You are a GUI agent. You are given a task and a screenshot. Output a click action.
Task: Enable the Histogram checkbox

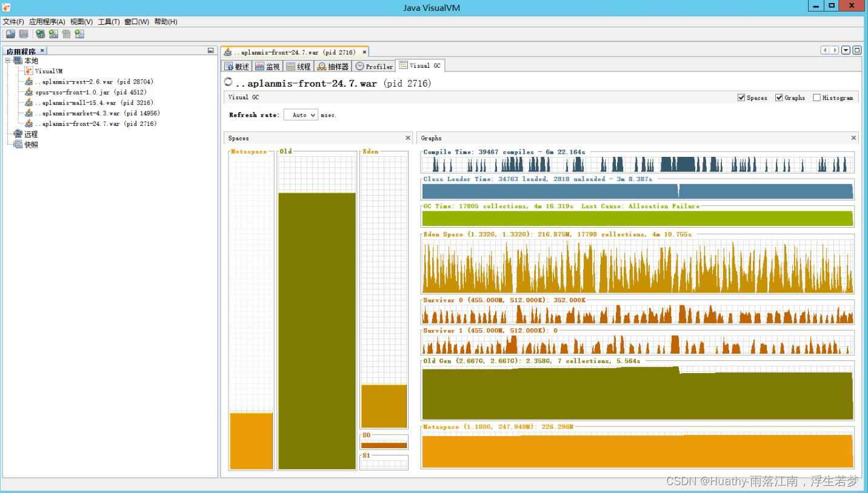[x=816, y=98]
